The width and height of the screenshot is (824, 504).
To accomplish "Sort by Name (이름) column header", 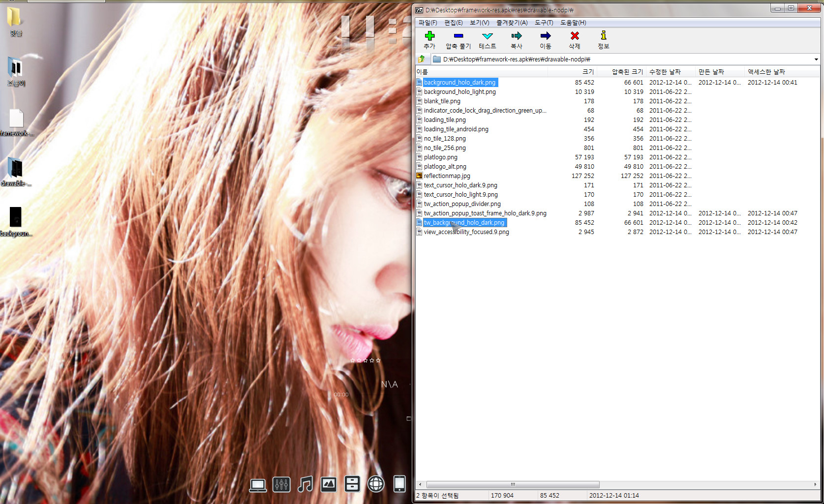I will tap(422, 72).
